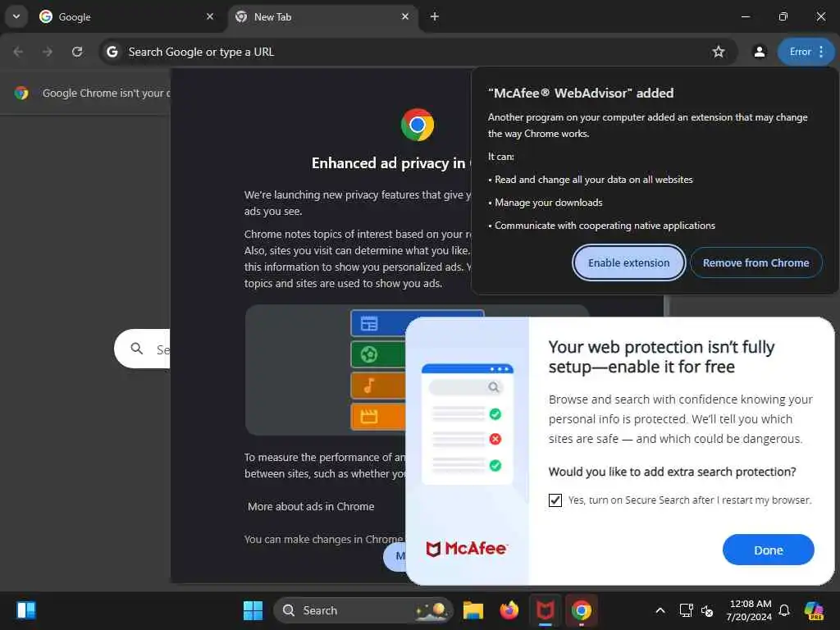This screenshot has height=630, width=840.
Task: Open network status tray icon
Action: pyautogui.click(x=686, y=610)
